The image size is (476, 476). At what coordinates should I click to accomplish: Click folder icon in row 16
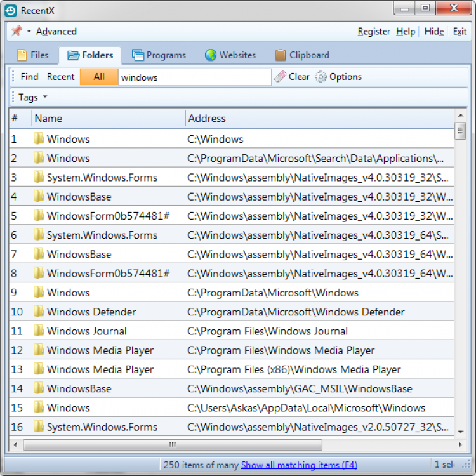[x=39, y=426]
